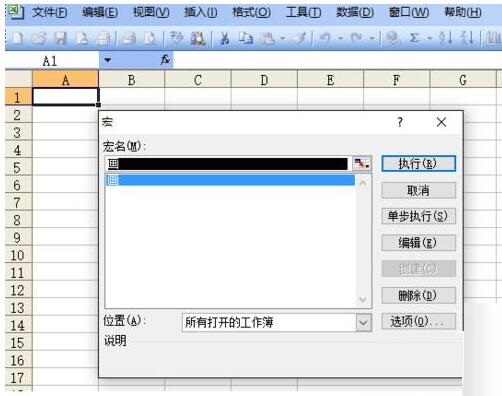Click the macro list scroll up arrow
The height and width of the screenshot is (396, 502).
[363, 183]
